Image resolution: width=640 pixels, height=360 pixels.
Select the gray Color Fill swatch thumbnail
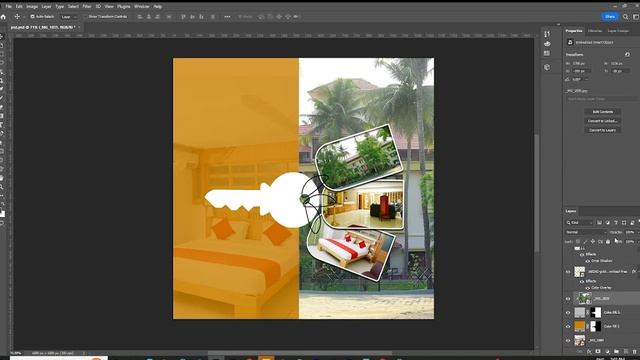[580, 313]
